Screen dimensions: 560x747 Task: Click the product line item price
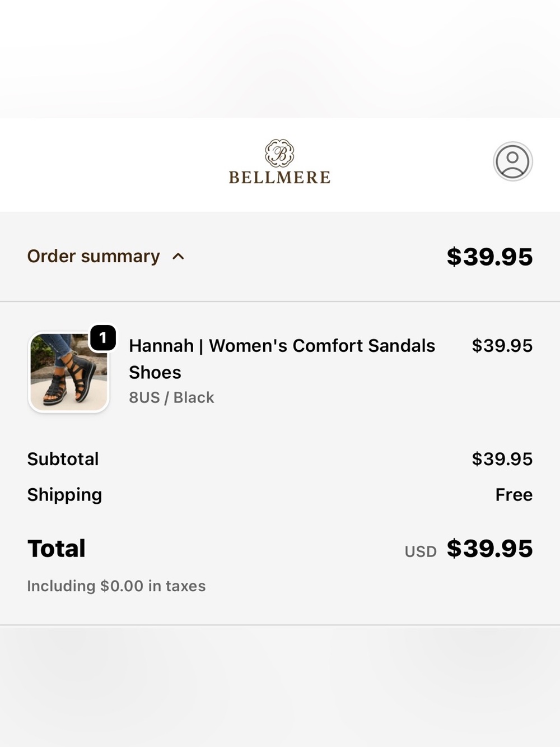tap(502, 346)
